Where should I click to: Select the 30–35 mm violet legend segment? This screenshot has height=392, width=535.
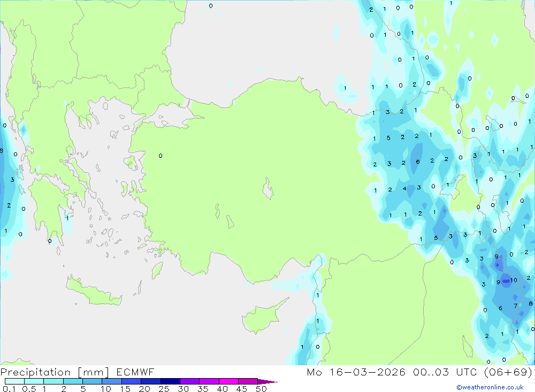pyautogui.click(x=190, y=381)
